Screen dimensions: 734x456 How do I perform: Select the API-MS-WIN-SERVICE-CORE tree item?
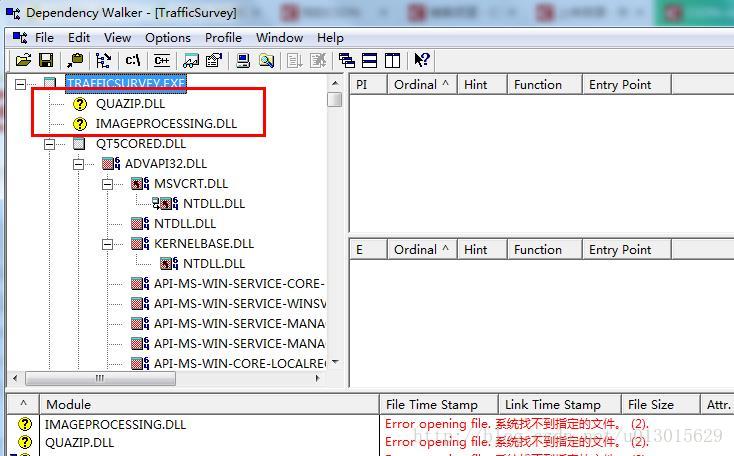pyautogui.click(x=239, y=283)
